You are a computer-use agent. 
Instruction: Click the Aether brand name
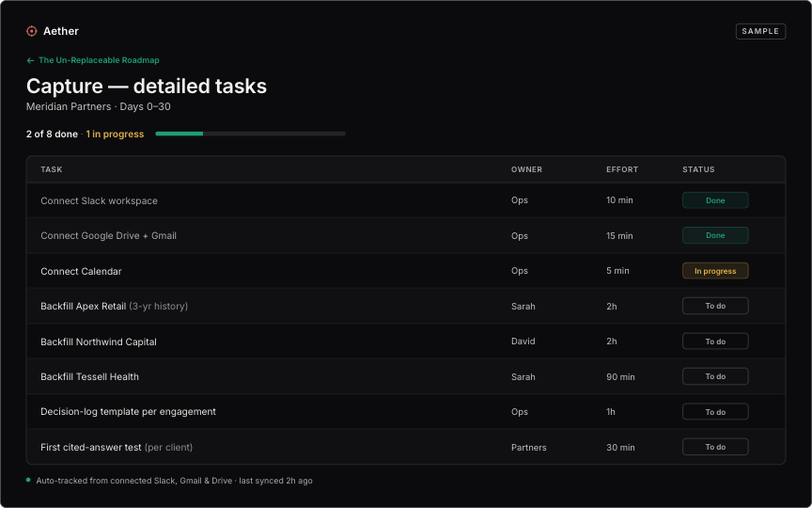(61, 31)
